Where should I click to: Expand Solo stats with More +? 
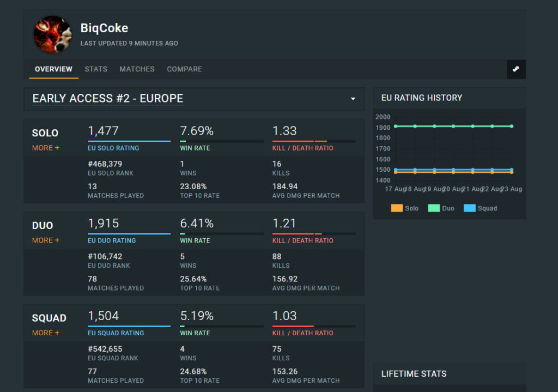point(46,148)
